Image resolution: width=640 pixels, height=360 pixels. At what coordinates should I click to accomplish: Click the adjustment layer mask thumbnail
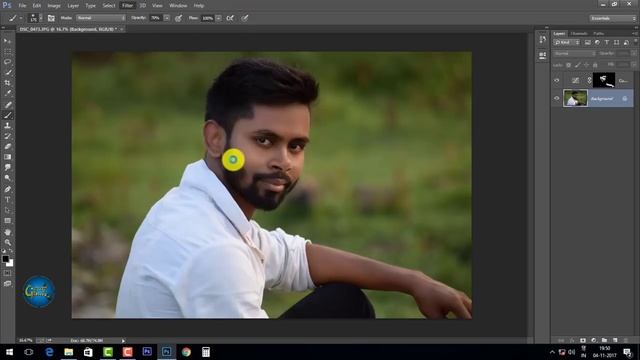(x=604, y=80)
